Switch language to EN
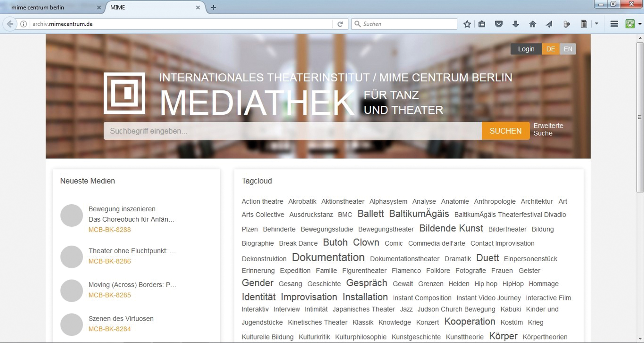 coord(568,49)
